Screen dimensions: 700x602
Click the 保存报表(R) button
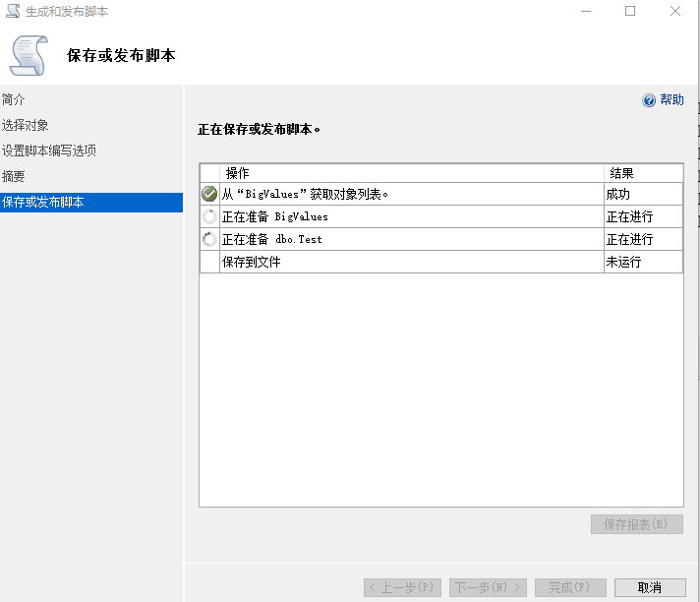tap(637, 524)
